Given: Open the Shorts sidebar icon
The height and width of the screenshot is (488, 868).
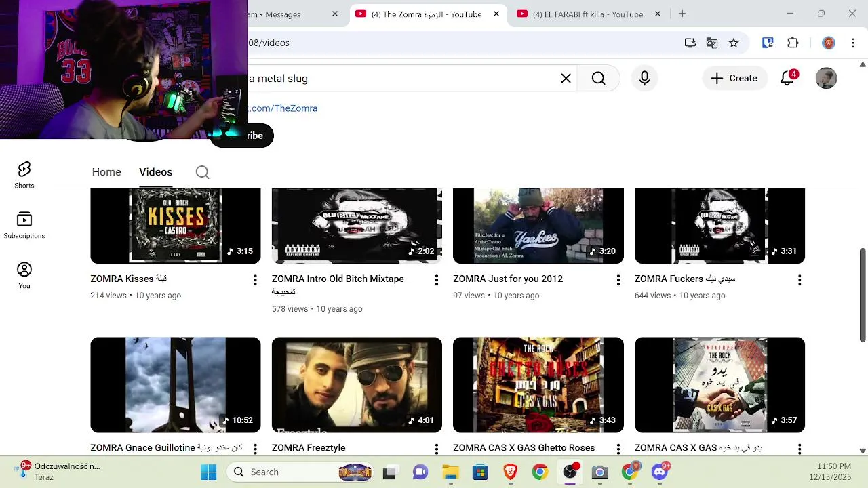Looking at the screenshot, I should [24, 175].
